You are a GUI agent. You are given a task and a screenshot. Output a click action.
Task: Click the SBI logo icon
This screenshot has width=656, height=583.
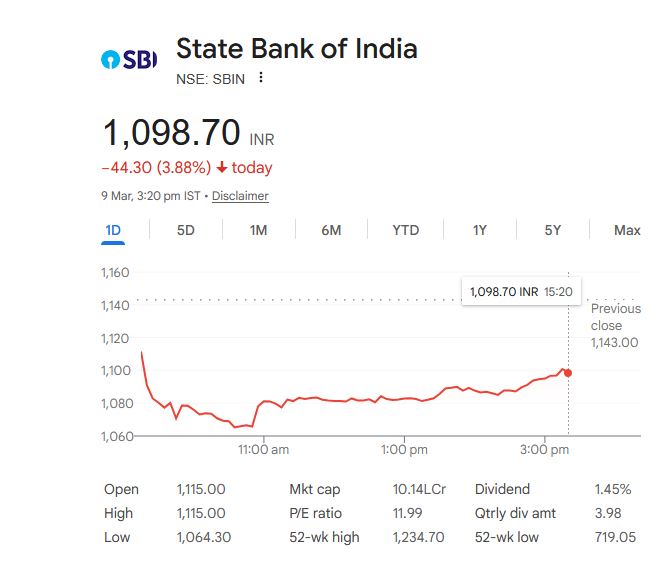pyautogui.click(x=130, y=59)
